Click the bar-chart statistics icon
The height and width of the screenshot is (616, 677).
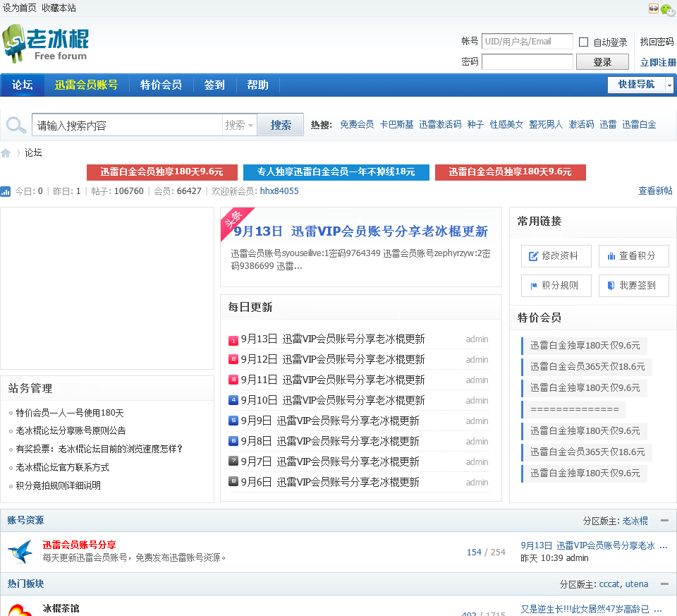6,191
